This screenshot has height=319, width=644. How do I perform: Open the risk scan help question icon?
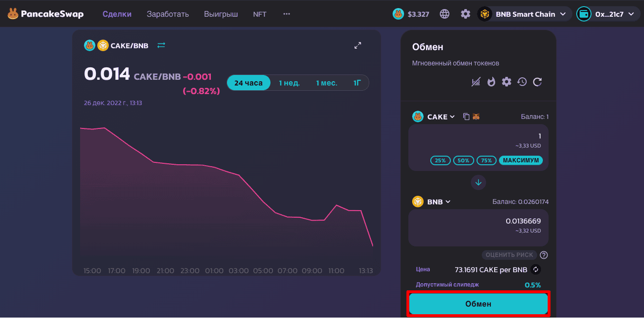click(543, 255)
